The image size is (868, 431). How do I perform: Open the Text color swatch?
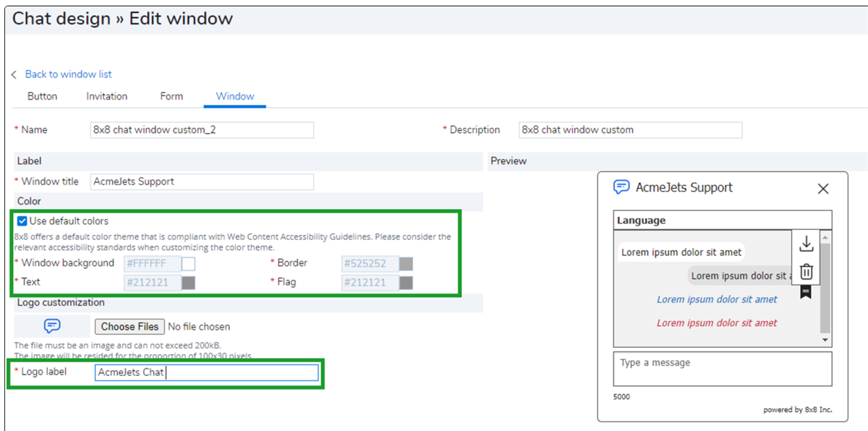click(x=188, y=283)
